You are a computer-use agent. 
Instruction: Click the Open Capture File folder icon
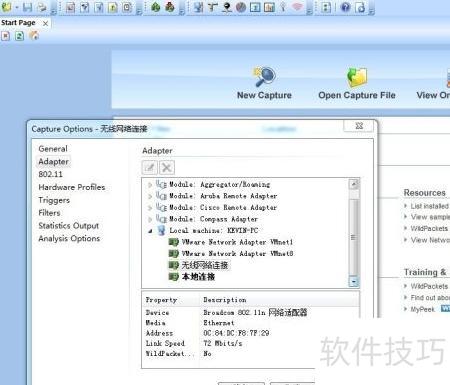(357, 77)
